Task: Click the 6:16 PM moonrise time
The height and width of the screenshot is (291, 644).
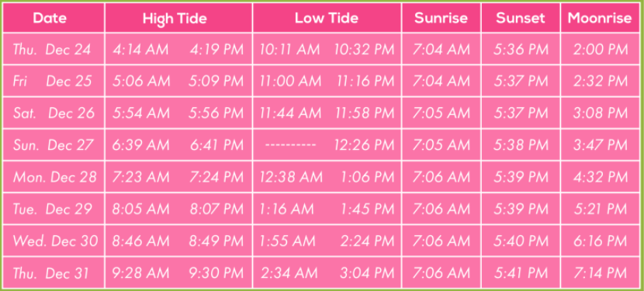Action: point(601,241)
